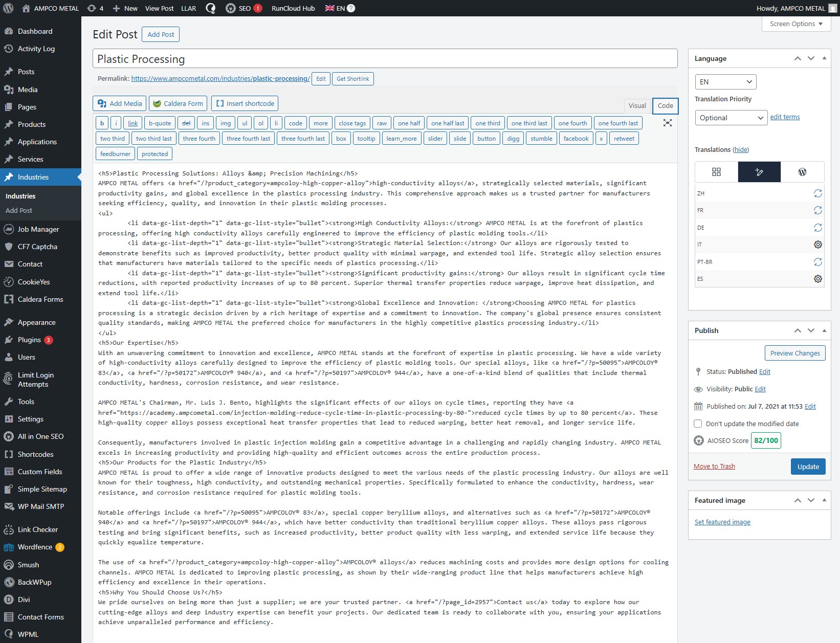Click the close tags toolbar button
840x643 pixels.
352,123
